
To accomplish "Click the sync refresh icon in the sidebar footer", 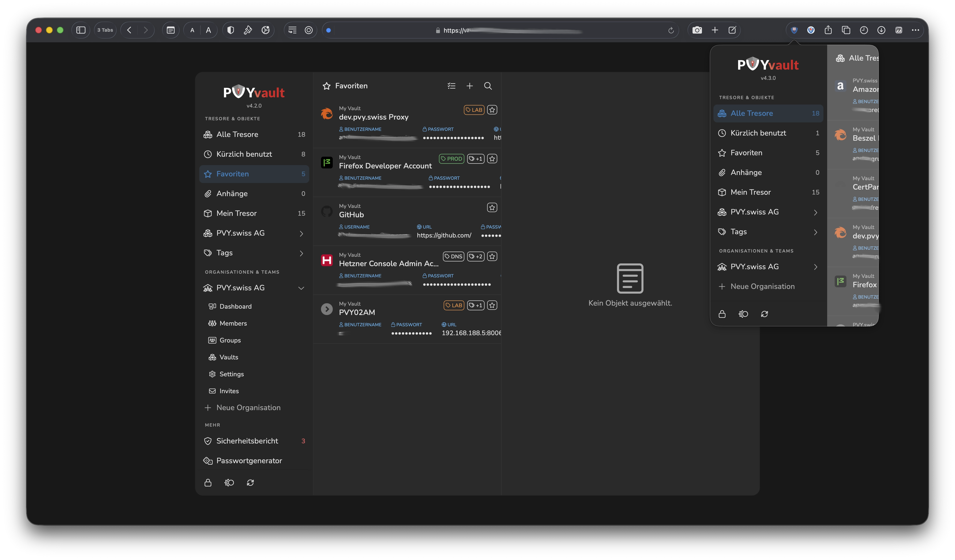I will point(250,482).
